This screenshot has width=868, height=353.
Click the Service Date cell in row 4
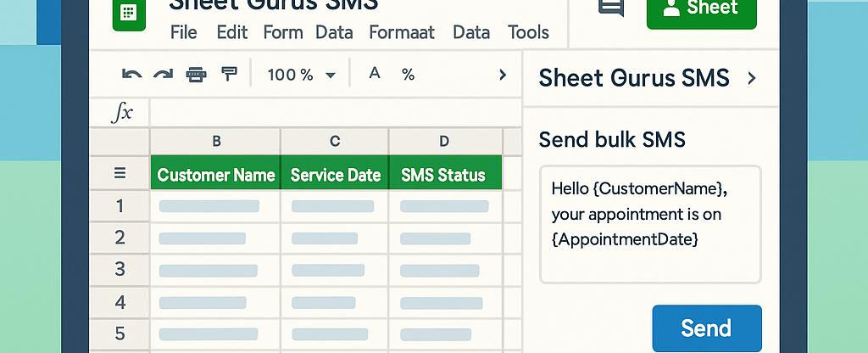click(x=335, y=303)
